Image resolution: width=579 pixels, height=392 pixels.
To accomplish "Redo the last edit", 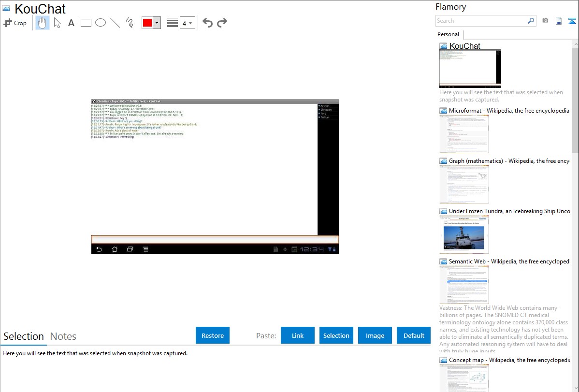I will 222,23.
